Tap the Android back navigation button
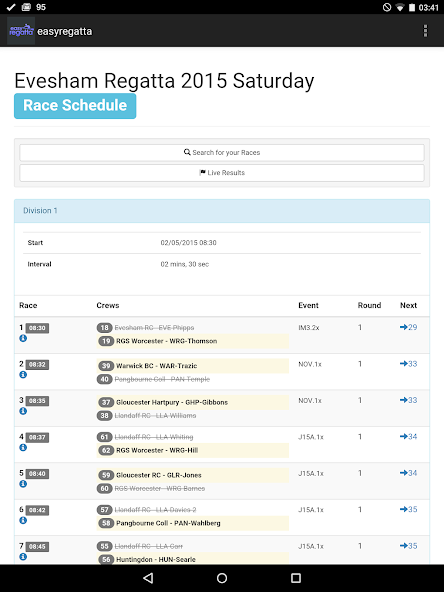 click(148, 578)
